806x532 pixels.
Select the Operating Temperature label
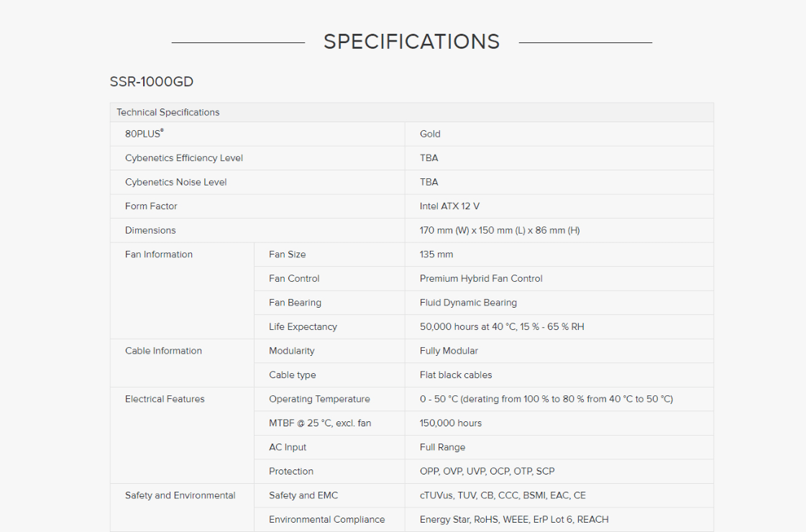coord(319,399)
